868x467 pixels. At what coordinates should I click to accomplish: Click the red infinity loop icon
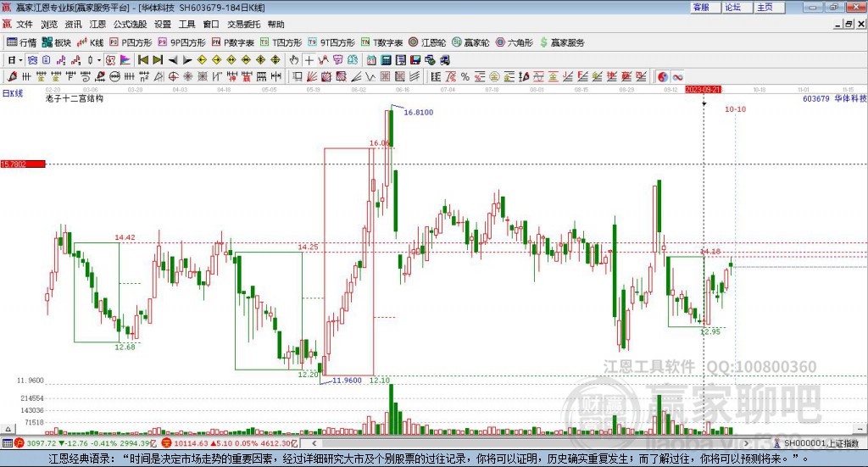coord(677,77)
